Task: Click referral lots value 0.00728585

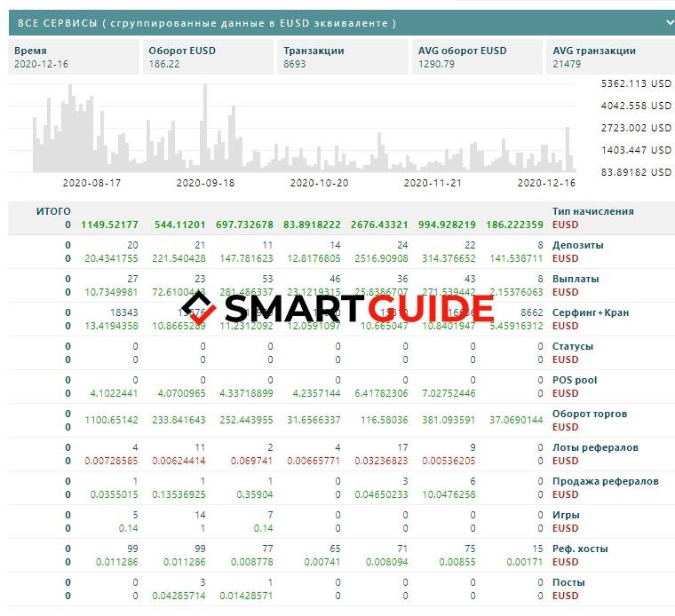Action: click(112, 462)
